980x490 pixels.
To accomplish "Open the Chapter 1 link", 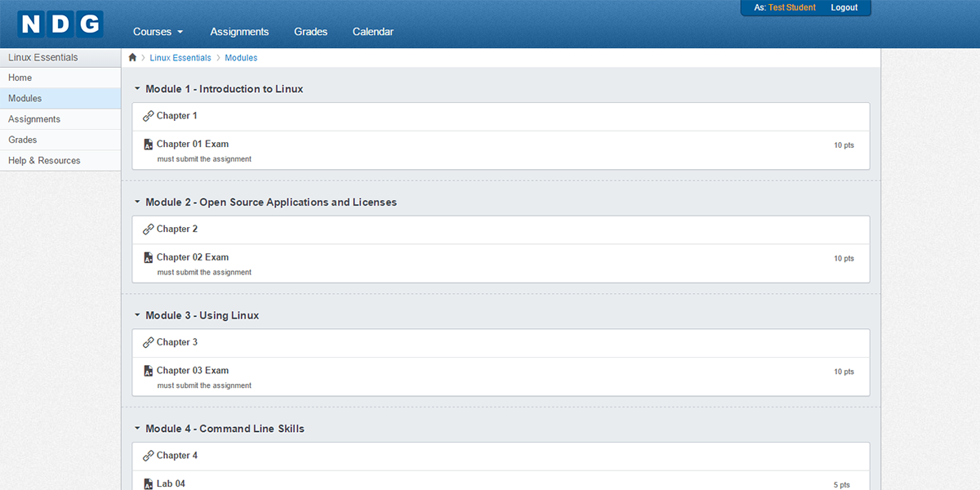I will coord(177,116).
